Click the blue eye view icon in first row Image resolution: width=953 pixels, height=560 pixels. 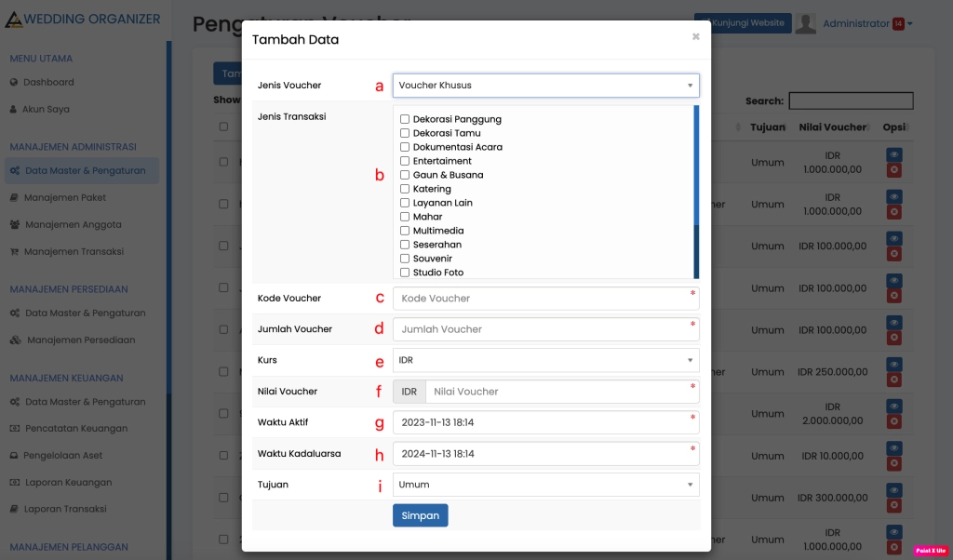(x=894, y=154)
